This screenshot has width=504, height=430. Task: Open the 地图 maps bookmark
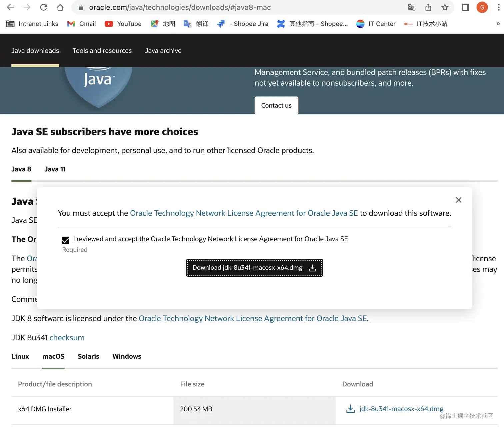point(163,24)
